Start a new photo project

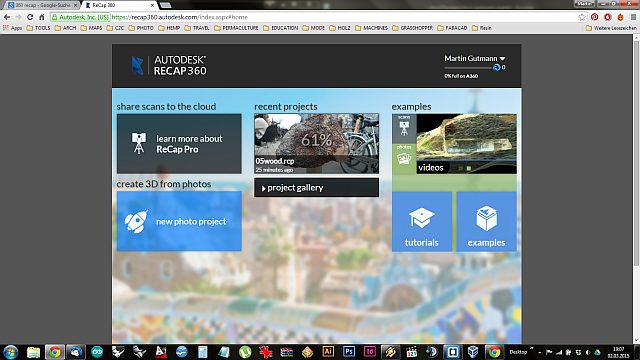[179, 221]
